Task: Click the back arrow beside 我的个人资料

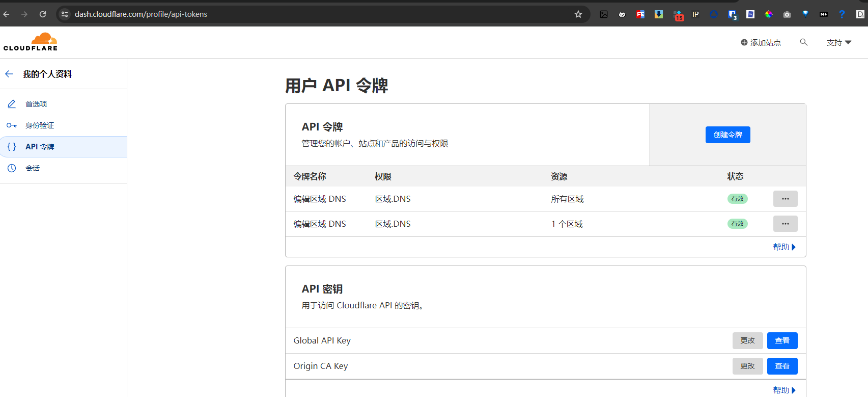Action: click(9, 74)
